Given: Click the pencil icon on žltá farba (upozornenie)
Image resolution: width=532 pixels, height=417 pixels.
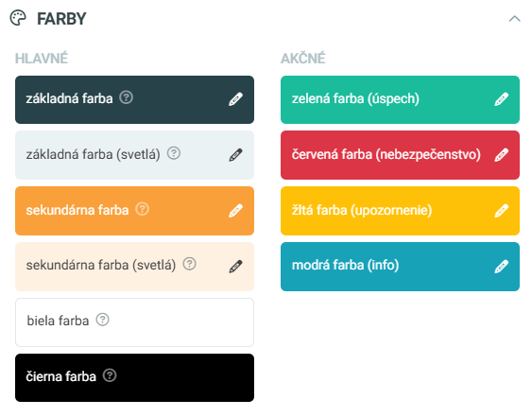Looking at the screenshot, I should [501, 211].
